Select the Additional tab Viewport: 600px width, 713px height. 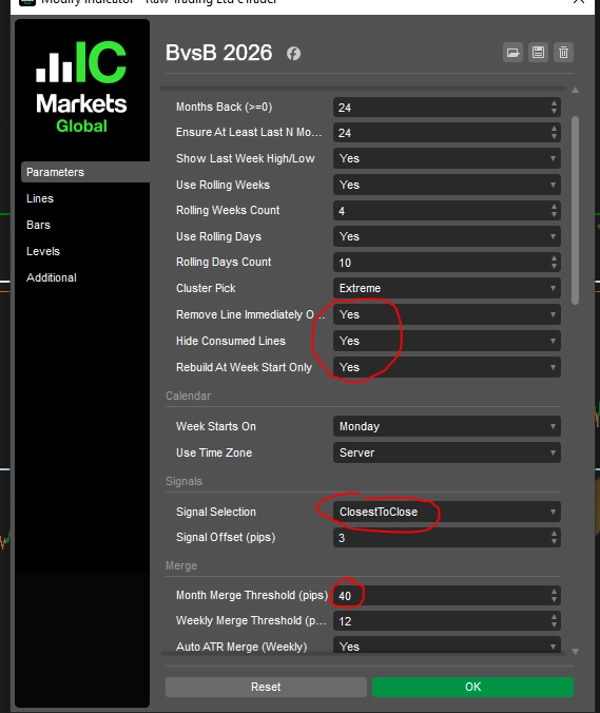click(51, 277)
